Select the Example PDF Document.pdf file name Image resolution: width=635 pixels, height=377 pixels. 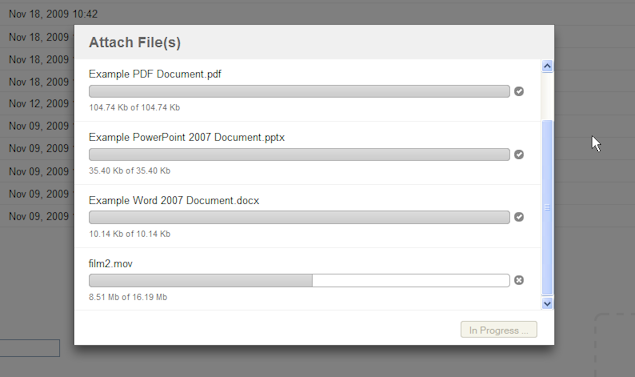pos(155,75)
